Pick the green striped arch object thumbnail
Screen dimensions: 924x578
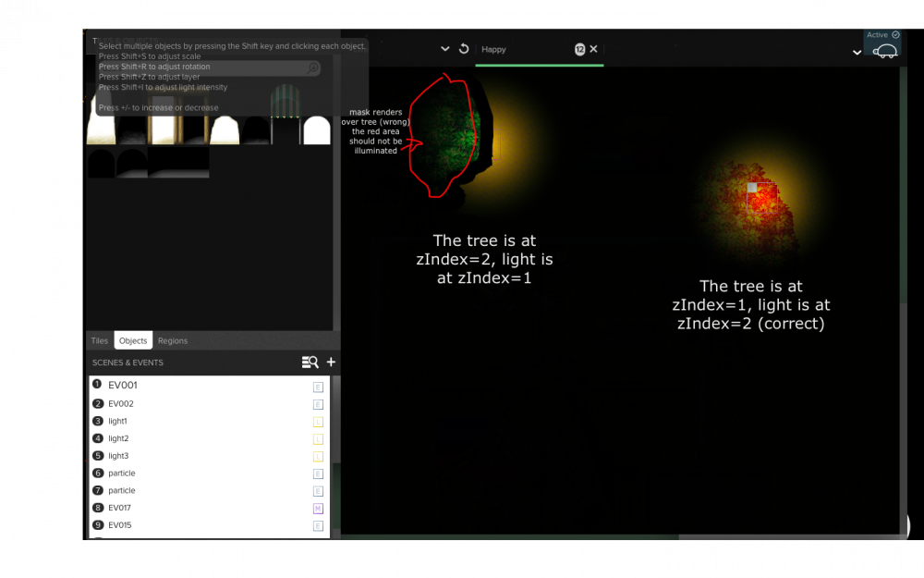click(286, 115)
